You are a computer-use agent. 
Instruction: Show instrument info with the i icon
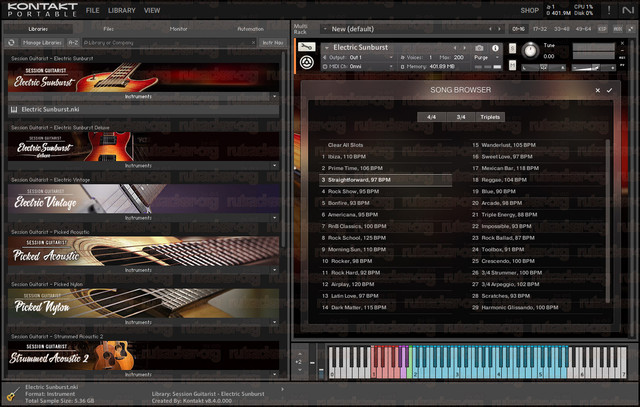495,48
